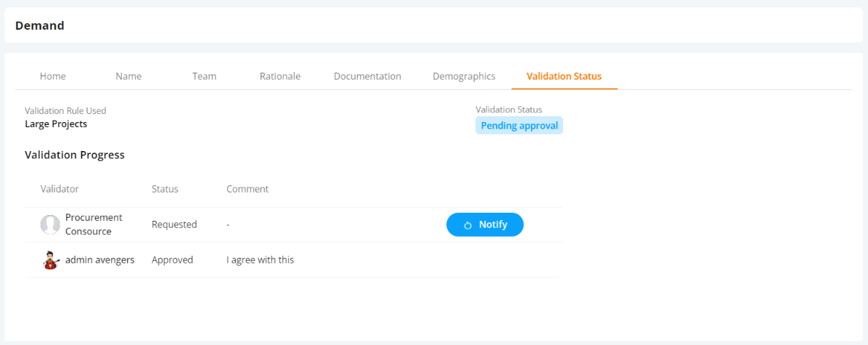Screen dimensions: 868x345
Task: Click the Status column header
Action: pyautogui.click(x=165, y=189)
